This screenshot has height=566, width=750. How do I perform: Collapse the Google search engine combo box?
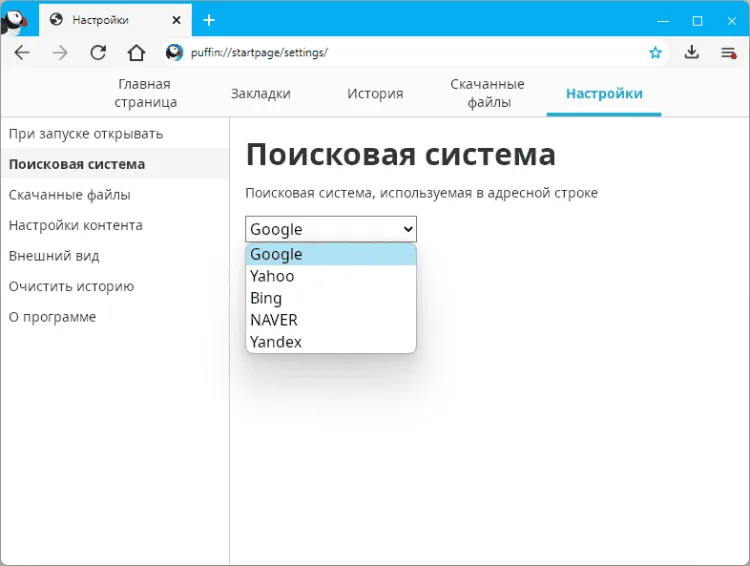click(331, 229)
